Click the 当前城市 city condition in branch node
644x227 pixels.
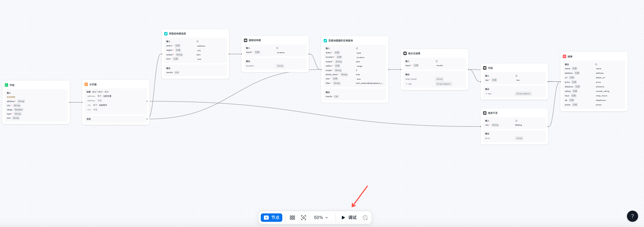pyautogui.click(x=103, y=105)
